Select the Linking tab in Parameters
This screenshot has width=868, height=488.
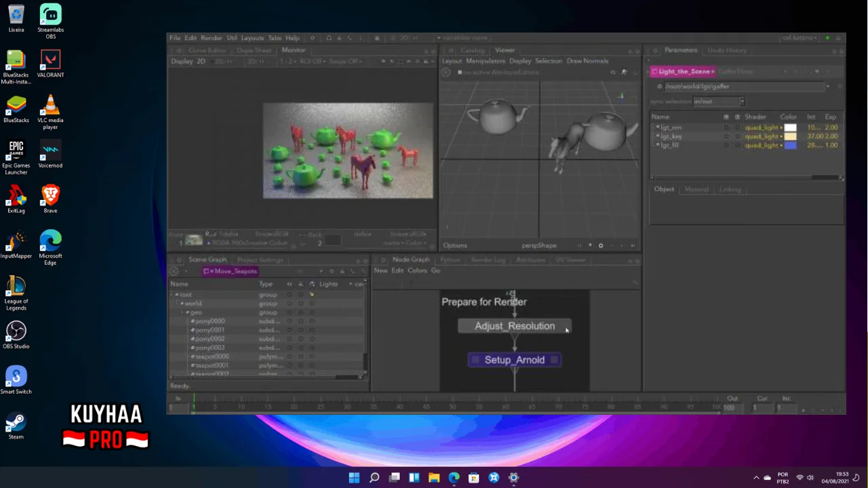pyautogui.click(x=730, y=189)
